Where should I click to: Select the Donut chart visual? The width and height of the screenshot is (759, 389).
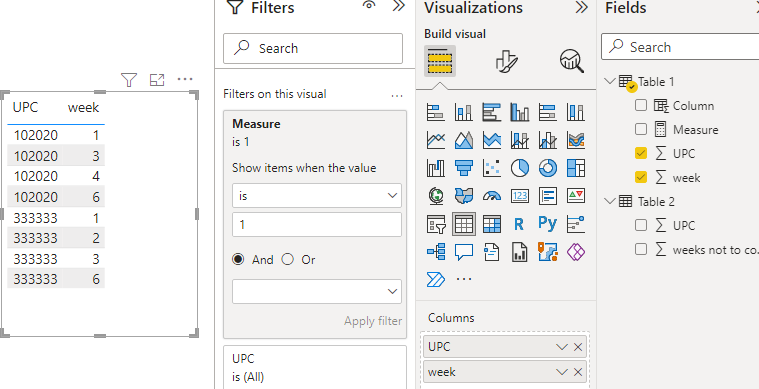click(x=548, y=168)
